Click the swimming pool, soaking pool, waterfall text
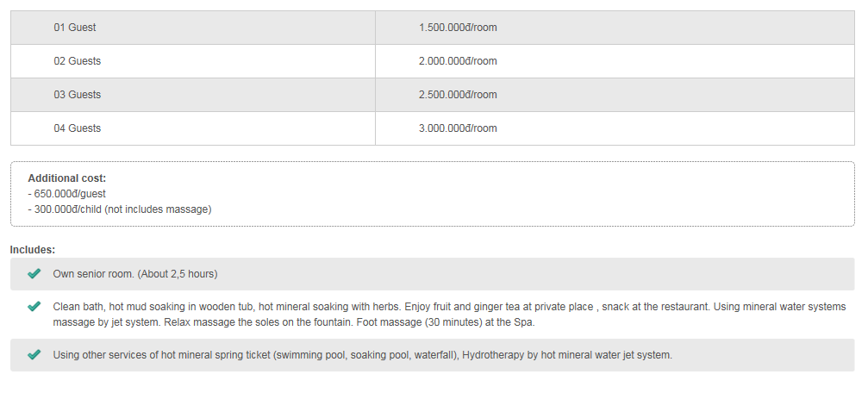This screenshot has height=393, width=868. [x=364, y=355]
